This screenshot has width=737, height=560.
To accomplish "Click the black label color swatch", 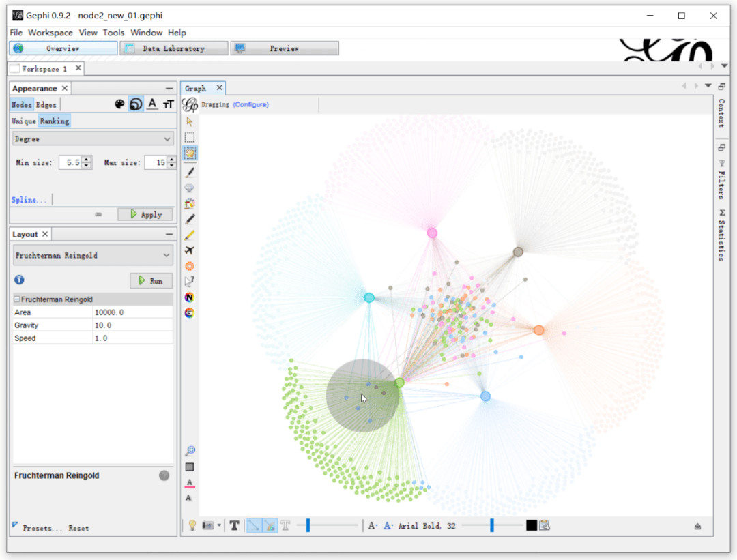I will coord(531,525).
